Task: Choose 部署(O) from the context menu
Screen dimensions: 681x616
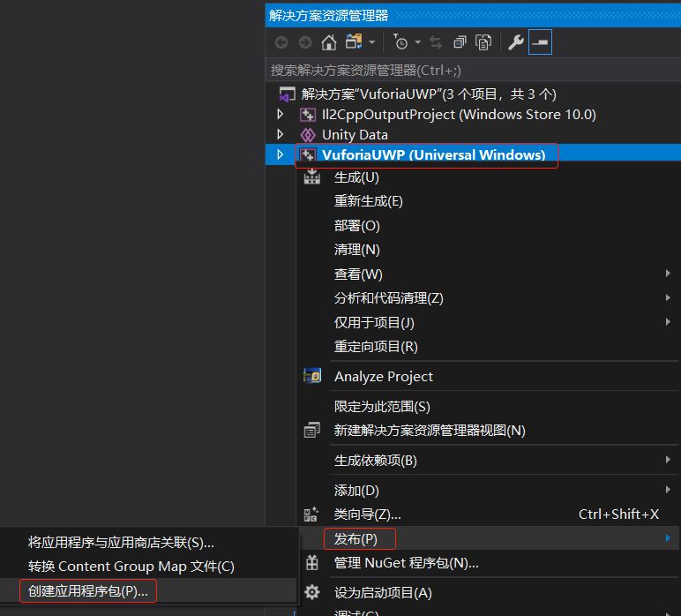Action: pyautogui.click(x=488, y=226)
